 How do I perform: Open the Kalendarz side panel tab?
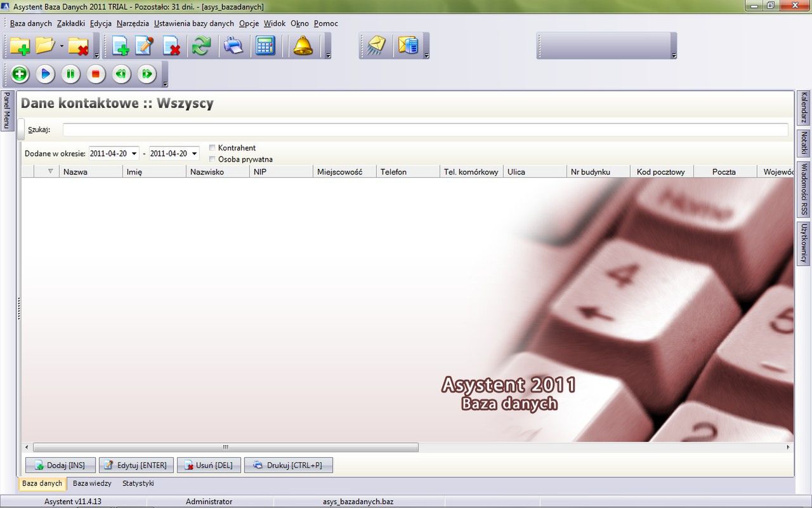click(x=804, y=108)
